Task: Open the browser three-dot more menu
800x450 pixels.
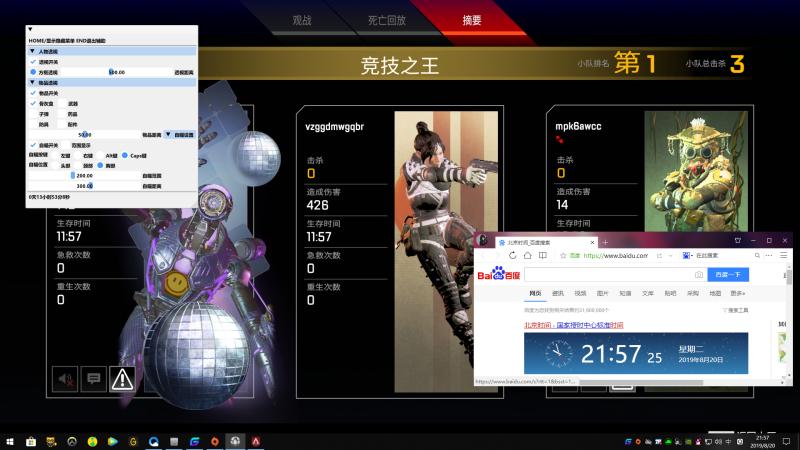Action: point(769,255)
